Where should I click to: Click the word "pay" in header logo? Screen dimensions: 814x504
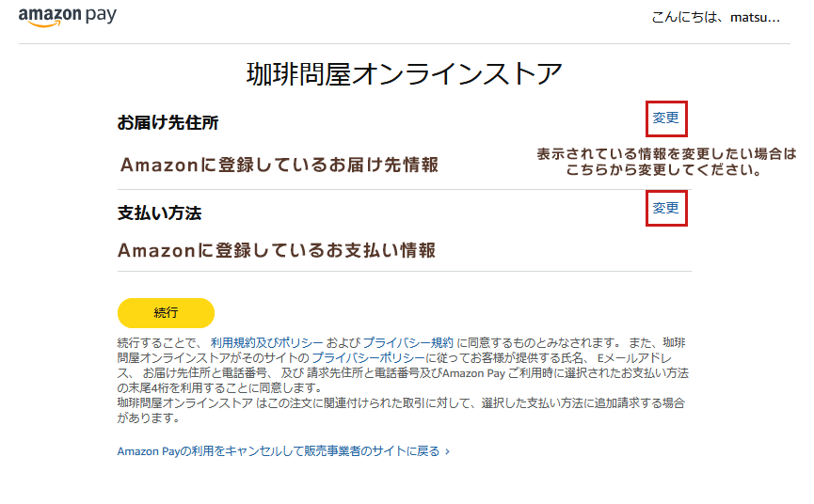(98, 17)
